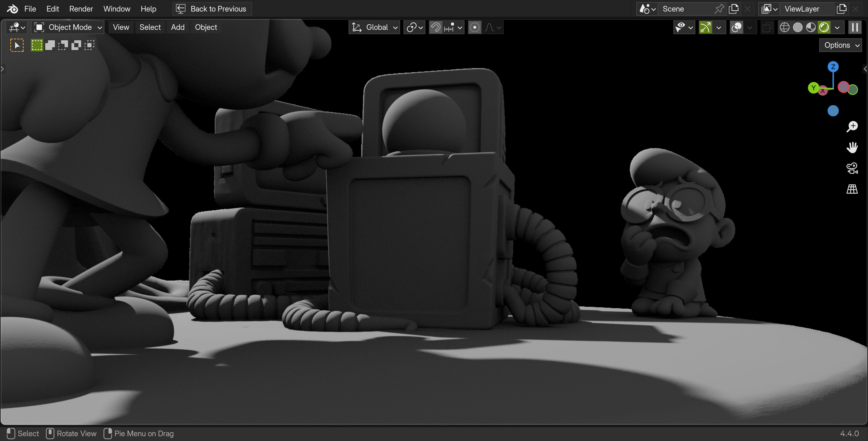Click the 4.4.0 version label
The height and width of the screenshot is (441, 868).
(849, 434)
